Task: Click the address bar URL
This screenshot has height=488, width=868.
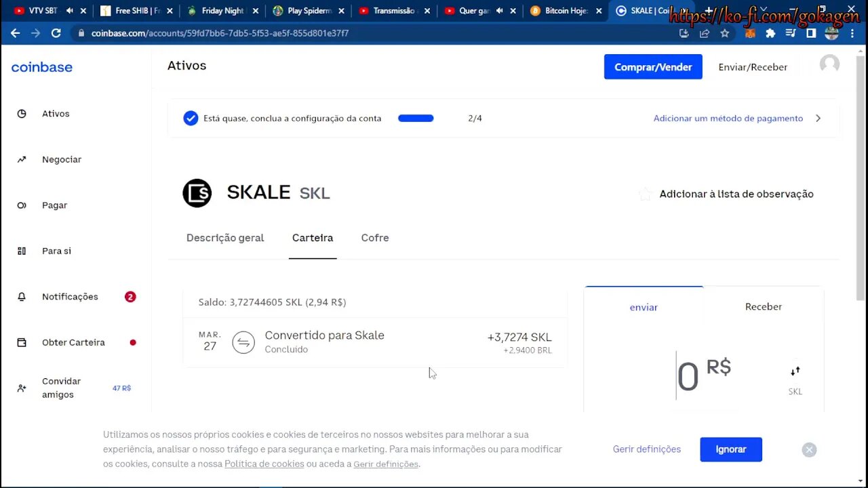Action: [220, 33]
